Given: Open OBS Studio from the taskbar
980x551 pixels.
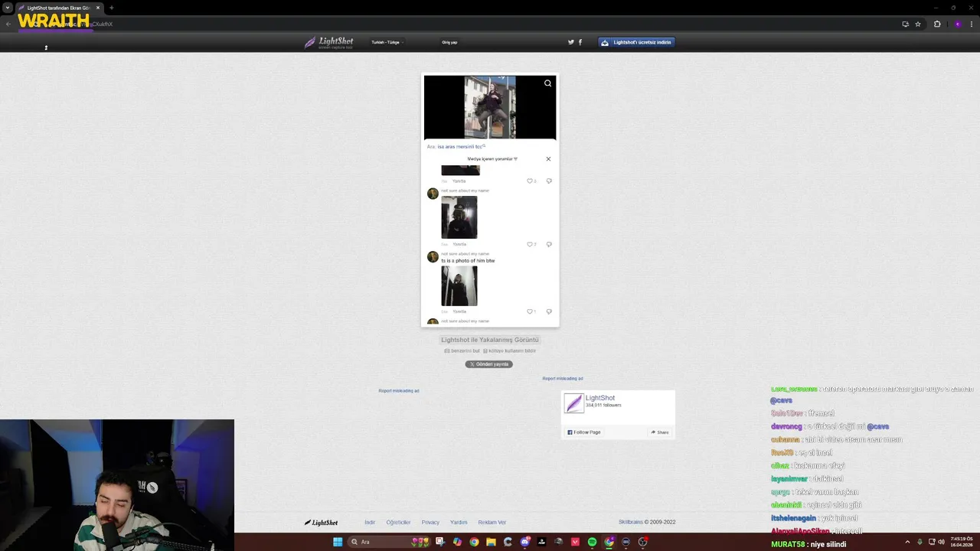Looking at the screenshot, I should click(x=642, y=542).
